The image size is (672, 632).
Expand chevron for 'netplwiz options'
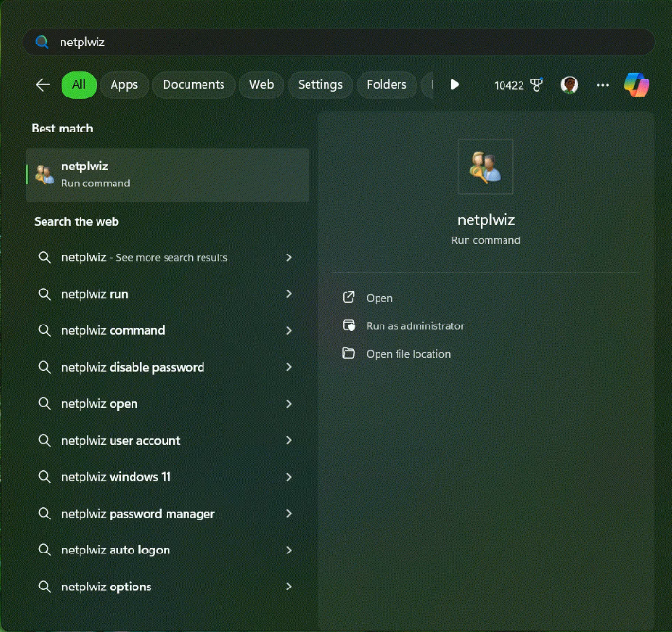point(289,587)
